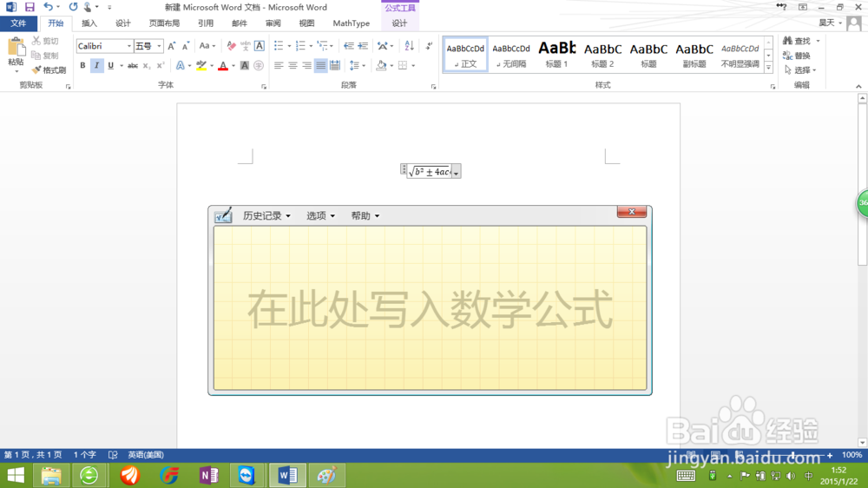Increase paragraph indent
The width and height of the screenshot is (868, 488).
click(x=363, y=46)
